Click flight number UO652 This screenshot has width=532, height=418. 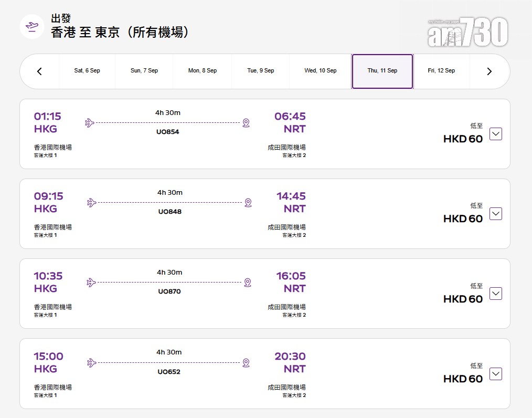pos(169,372)
